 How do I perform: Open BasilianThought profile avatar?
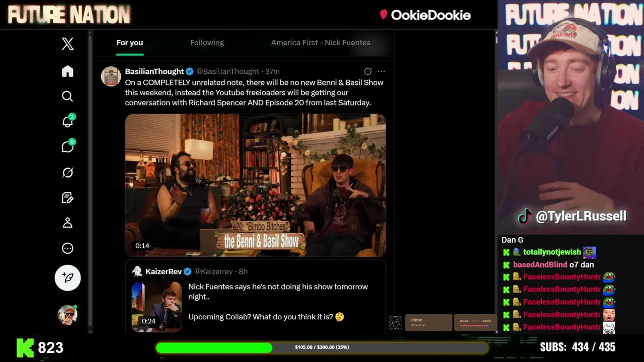[x=111, y=76]
